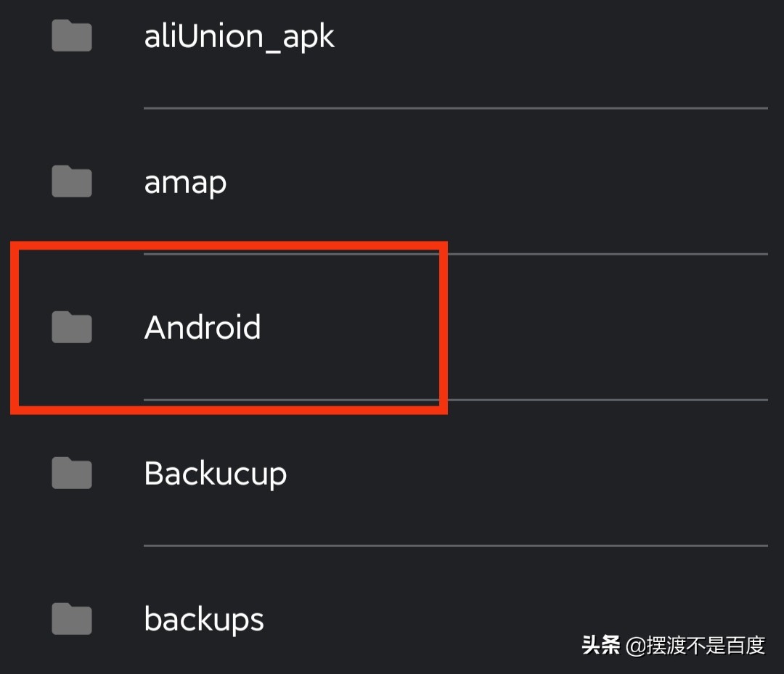
Task: Open the amap folder
Action: pos(185,181)
